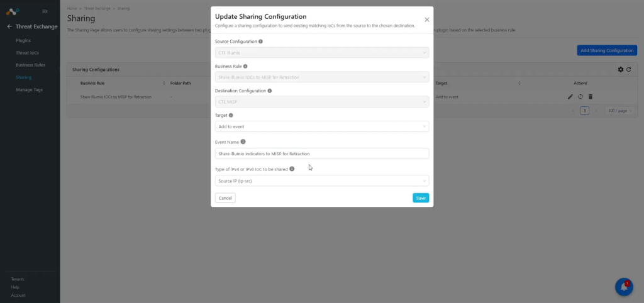The height and width of the screenshot is (303, 644).
Task: Click the info icon next to Target label
Action: (x=231, y=116)
